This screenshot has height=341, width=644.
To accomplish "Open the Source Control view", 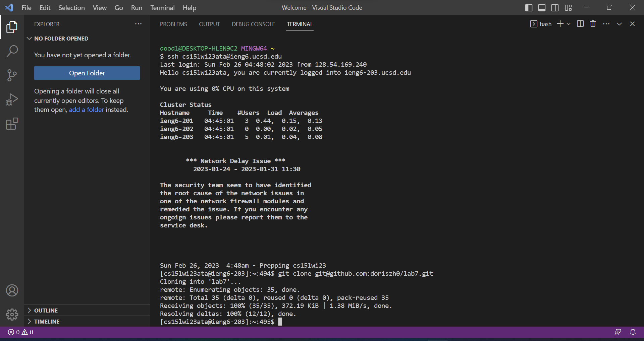I will pos(12,75).
